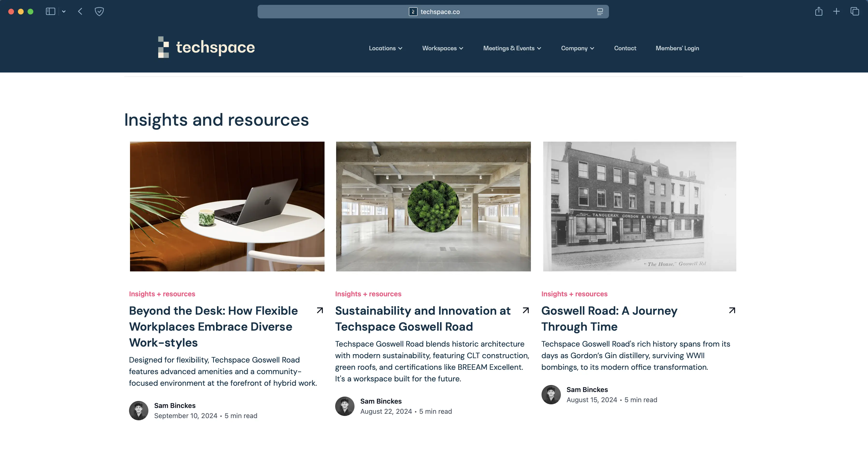Expand the Workspaces dropdown menu
This screenshot has width=868, height=465.
(x=442, y=48)
